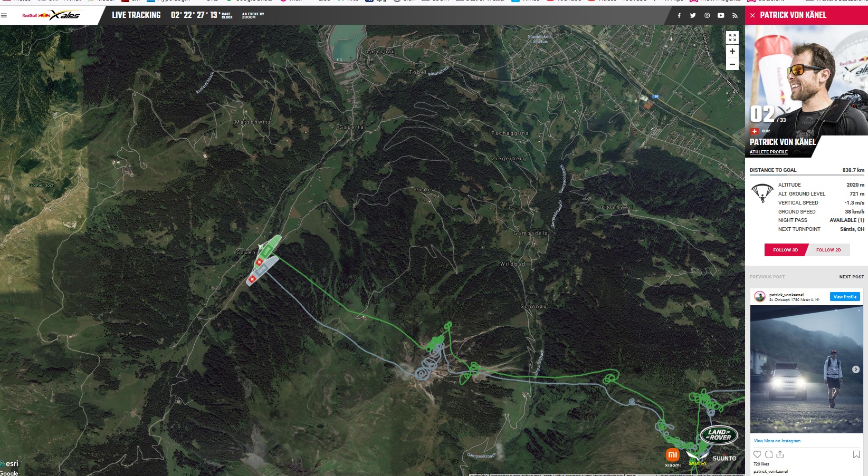Click the Altitude value 2020 m

point(855,184)
